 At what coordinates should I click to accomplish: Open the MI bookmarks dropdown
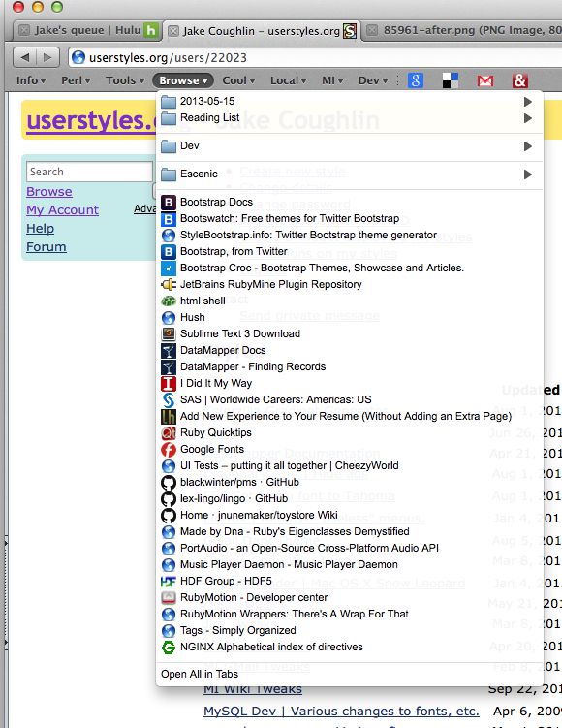[332, 80]
